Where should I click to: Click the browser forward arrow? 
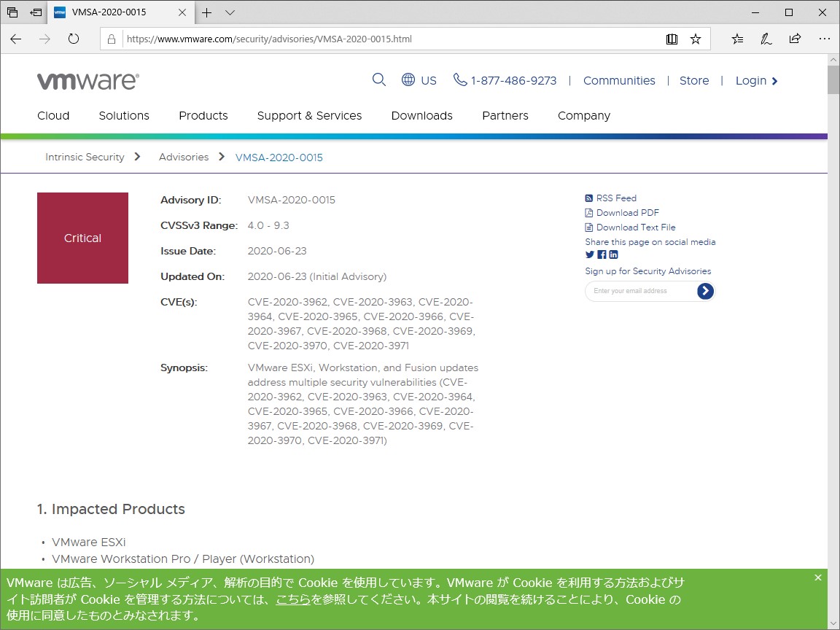(45, 39)
